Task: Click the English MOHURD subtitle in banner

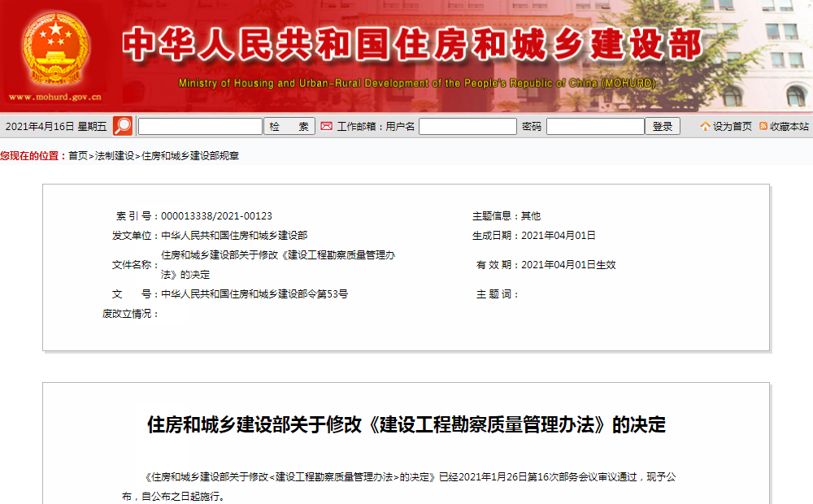Action: [x=417, y=83]
